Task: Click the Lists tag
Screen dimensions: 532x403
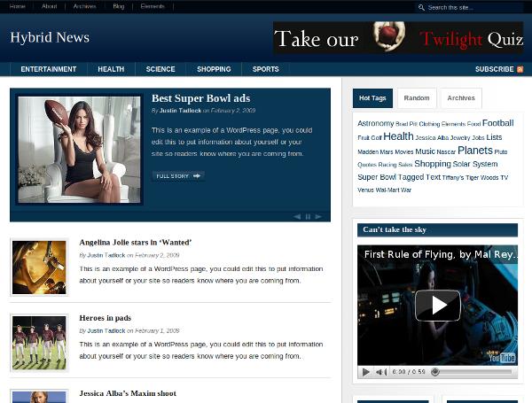Action: (x=494, y=137)
